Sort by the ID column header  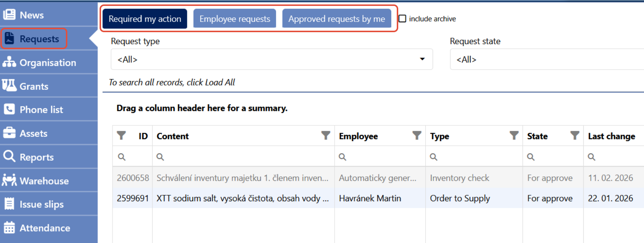pyautogui.click(x=143, y=136)
